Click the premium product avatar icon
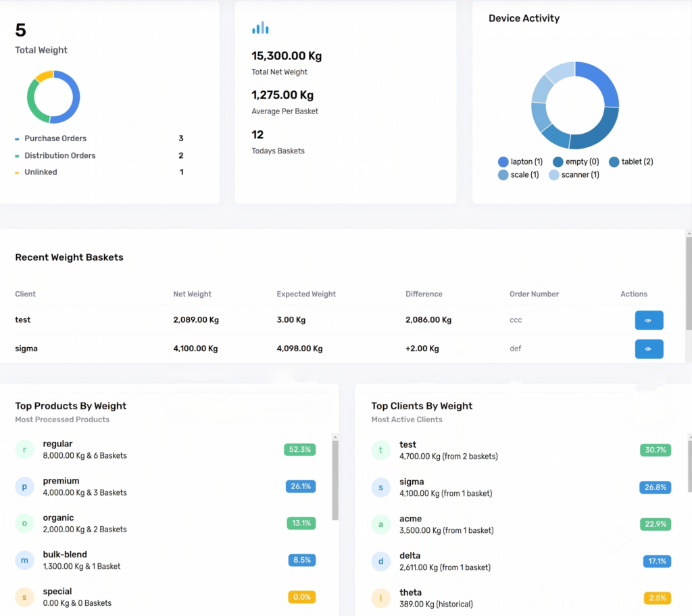692x616 pixels. pos(24,487)
